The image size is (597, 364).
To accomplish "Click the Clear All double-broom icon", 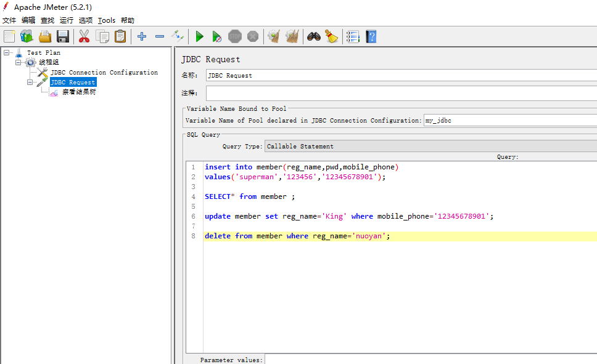I will 292,36.
